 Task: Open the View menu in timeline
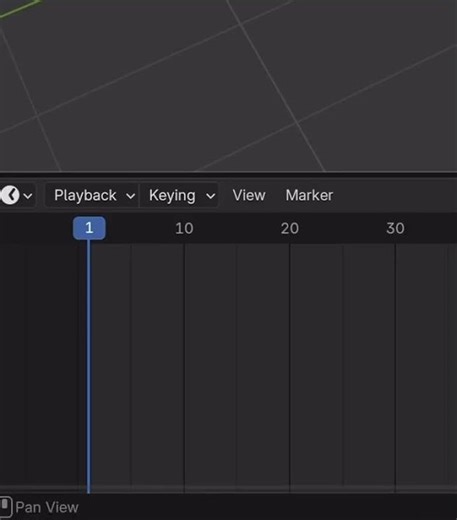pos(249,195)
